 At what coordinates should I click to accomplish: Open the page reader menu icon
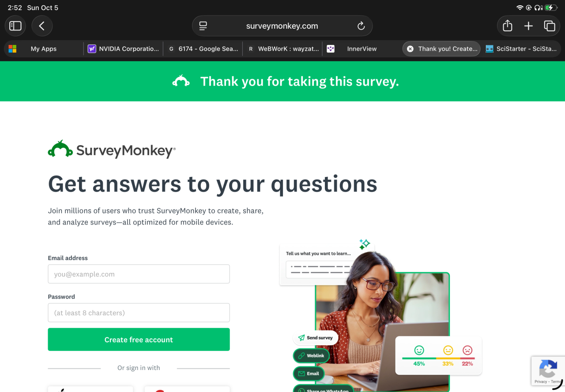click(x=203, y=26)
